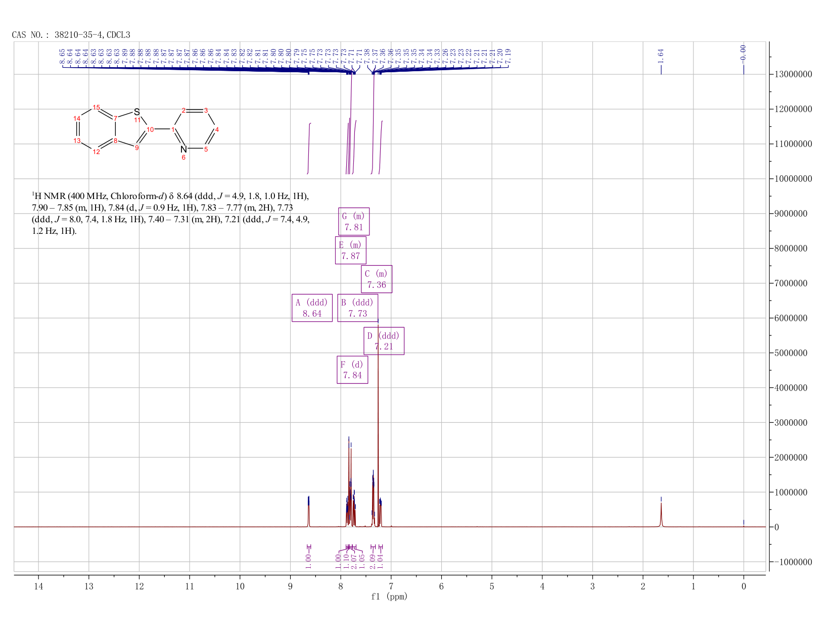Image resolution: width=834 pixels, height=644 pixels.
Task: Click the 13000000 y-axis tick label
Action: pyautogui.click(x=793, y=74)
